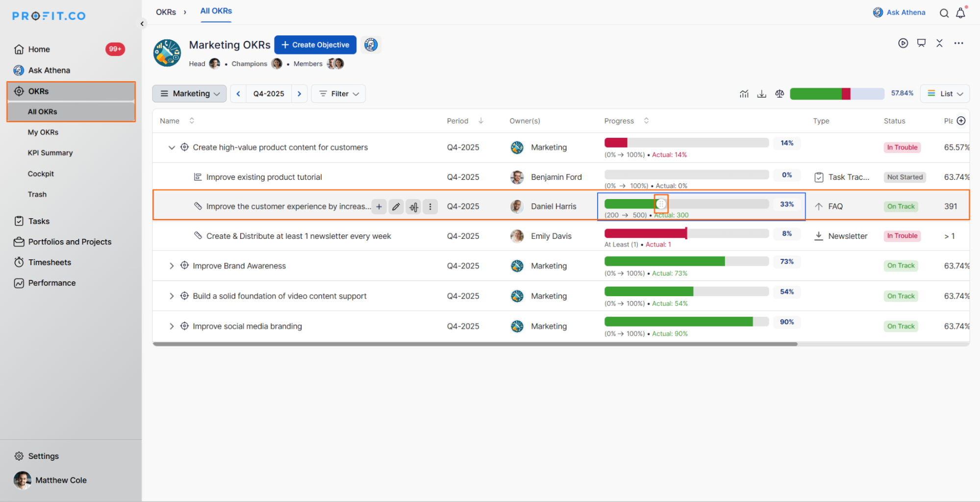Click the search magnifier icon
The image size is (980, 502).
click(944, 13)
